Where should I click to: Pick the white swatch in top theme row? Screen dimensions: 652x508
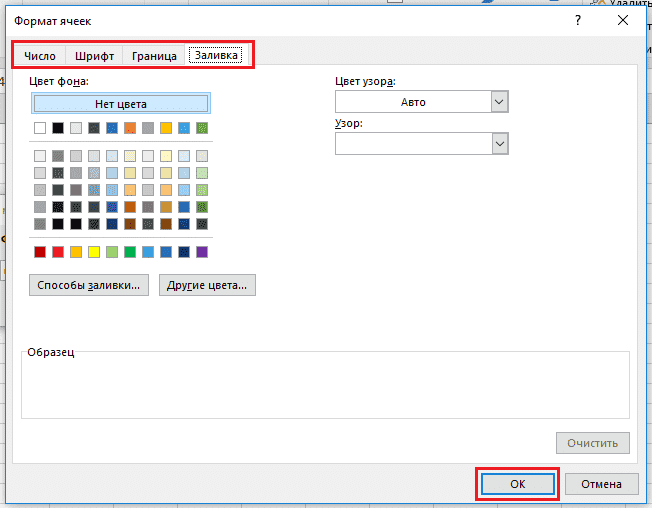click(40, 127)
